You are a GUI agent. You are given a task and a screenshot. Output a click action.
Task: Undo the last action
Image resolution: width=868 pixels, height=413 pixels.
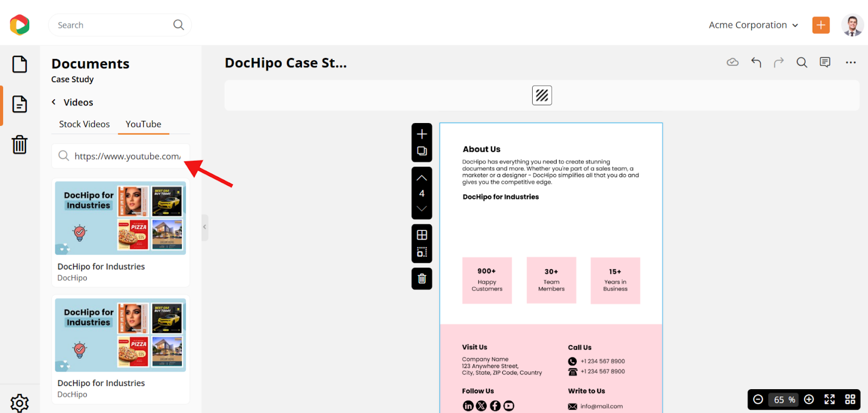[756, 62]
